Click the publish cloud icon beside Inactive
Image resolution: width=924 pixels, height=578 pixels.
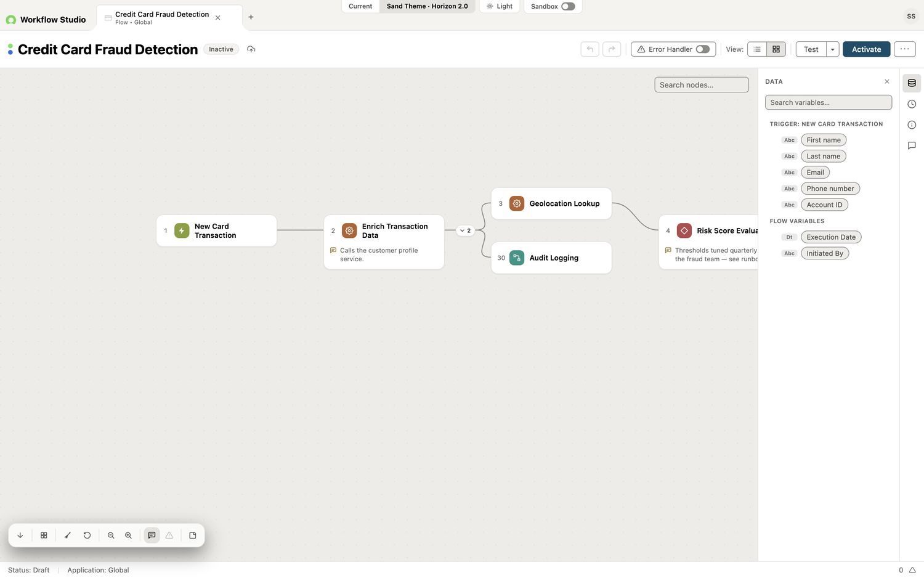(251, 49)
